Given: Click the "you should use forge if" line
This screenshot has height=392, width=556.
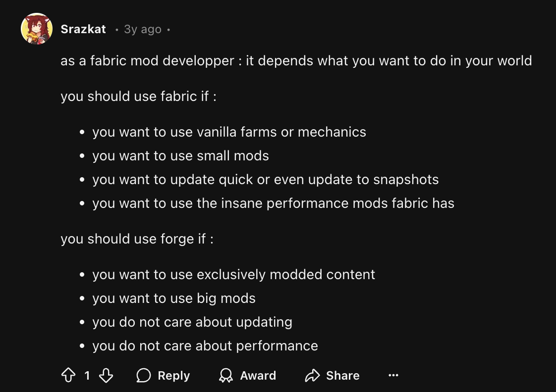Looking at the screenshot, I should point(137,239).
